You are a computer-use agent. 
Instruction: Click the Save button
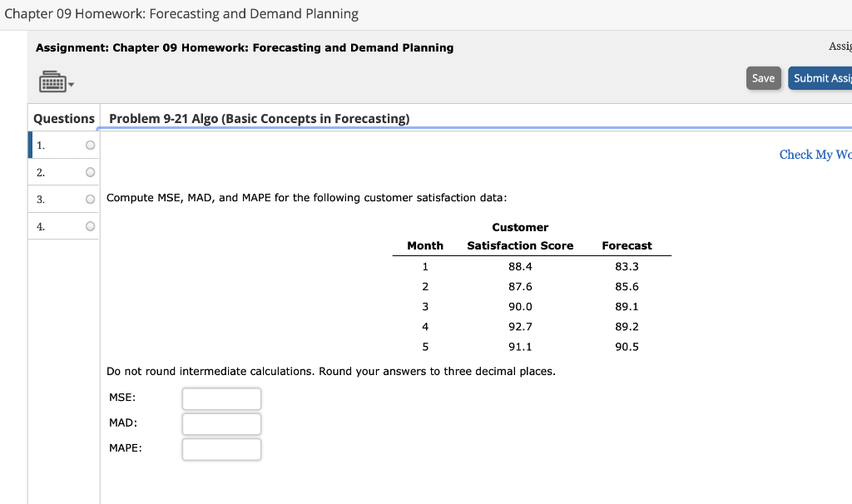click(763, 77)
